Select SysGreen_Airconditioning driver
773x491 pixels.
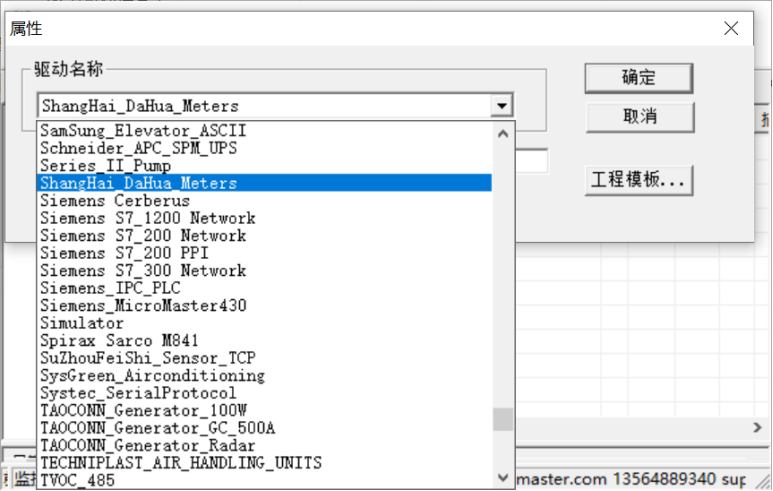pos(265,376)
